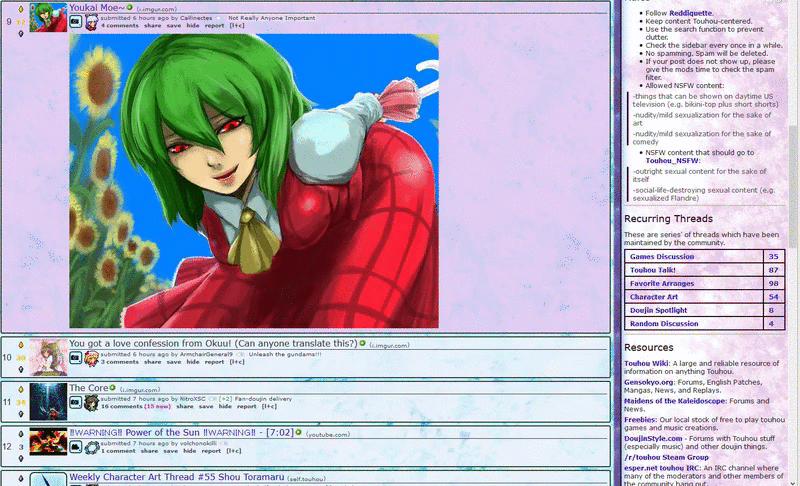Open the Youkai Moe~ post thumbnail
The image size is (800, 486).
(x=48, y=18)
